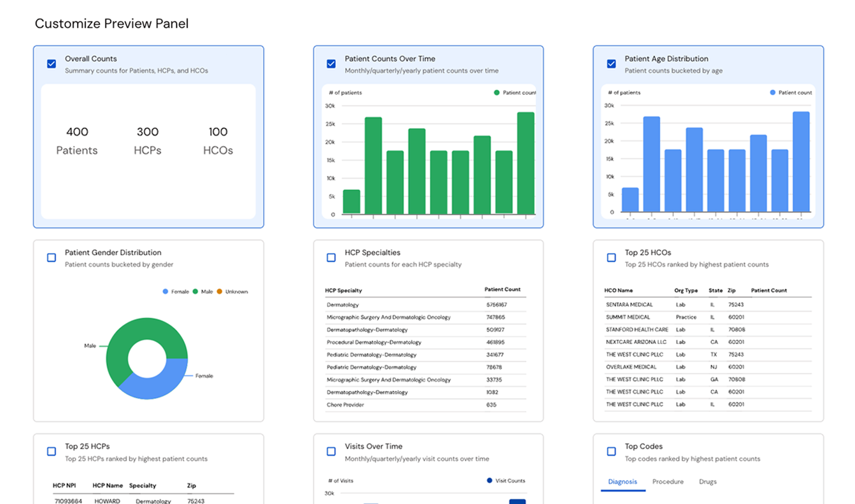Uncheck the Patient Counts Over Time checkbox

(x=331, y=64)
